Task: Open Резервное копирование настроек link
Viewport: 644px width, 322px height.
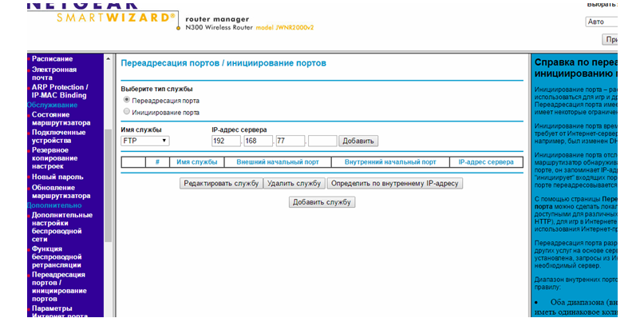Action: (x=54, y=158)
